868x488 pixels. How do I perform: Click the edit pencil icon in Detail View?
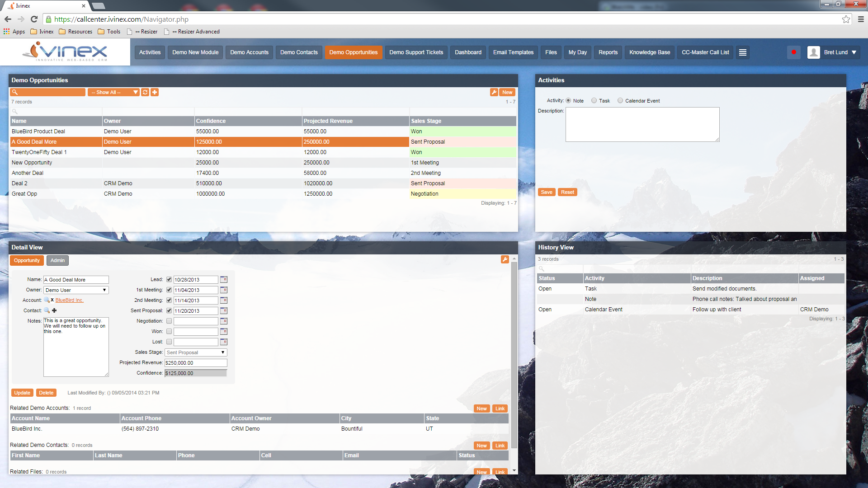[x=505, y=259]
